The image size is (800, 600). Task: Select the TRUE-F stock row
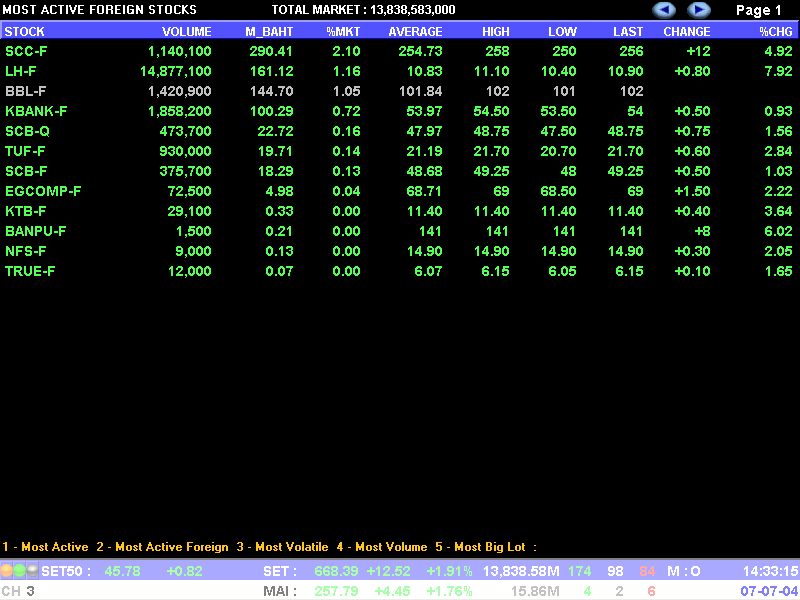tap(400, 271)
